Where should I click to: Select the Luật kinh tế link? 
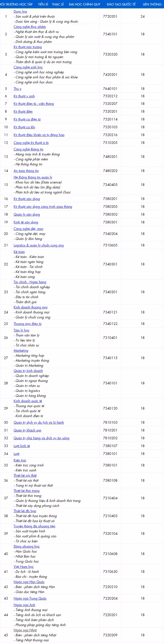coord(22,446)
